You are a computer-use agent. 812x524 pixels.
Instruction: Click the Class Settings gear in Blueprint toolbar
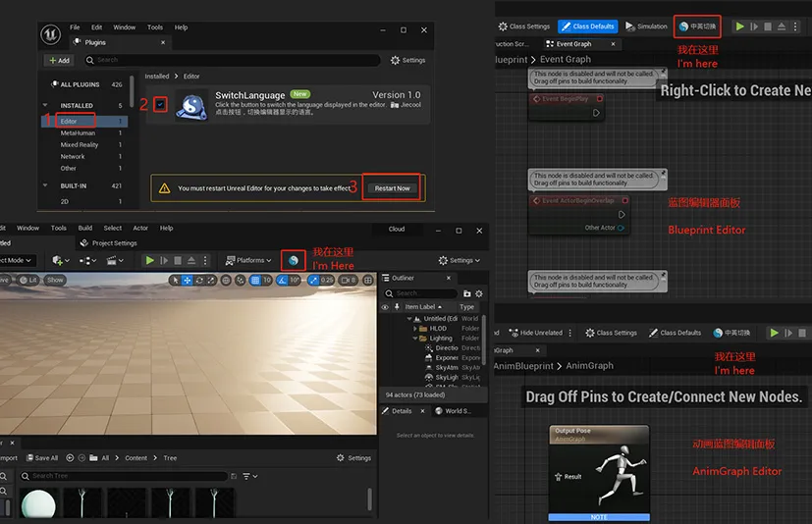pyautogui.click(x=503, y=26)
